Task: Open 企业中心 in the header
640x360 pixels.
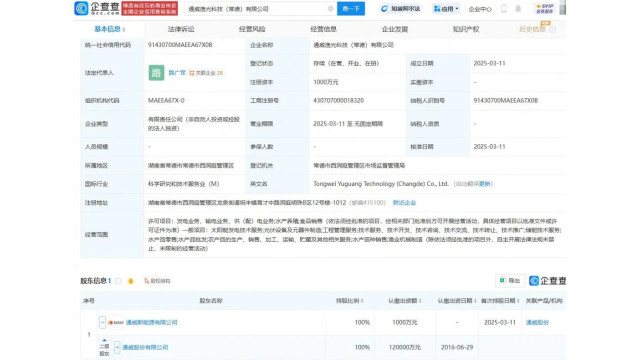Action: coord(480,9)
